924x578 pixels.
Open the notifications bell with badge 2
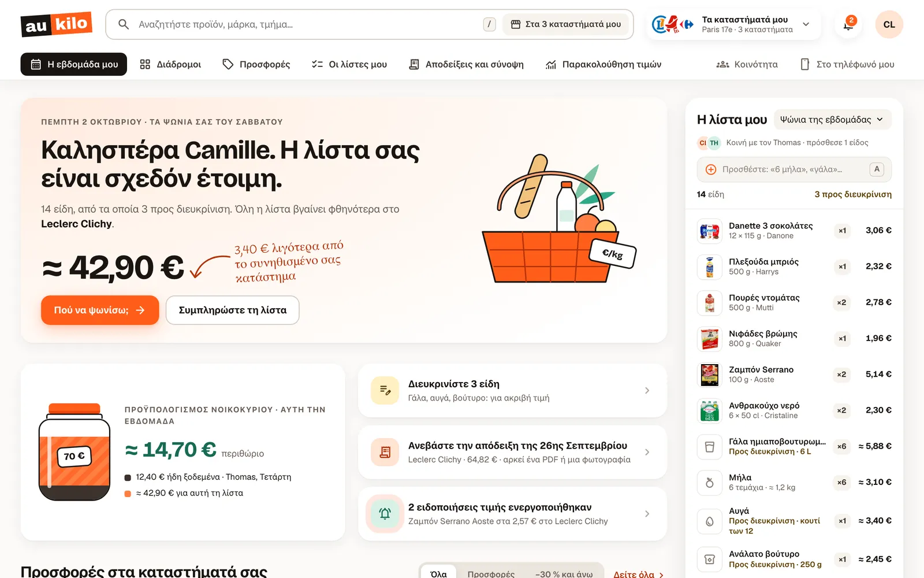pos(848,24)
